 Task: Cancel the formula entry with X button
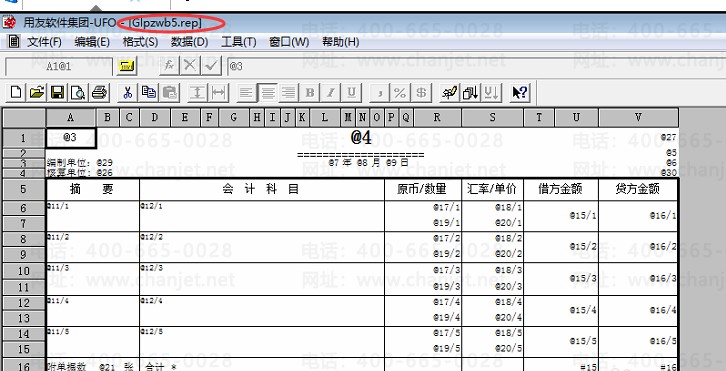point(190,66)
